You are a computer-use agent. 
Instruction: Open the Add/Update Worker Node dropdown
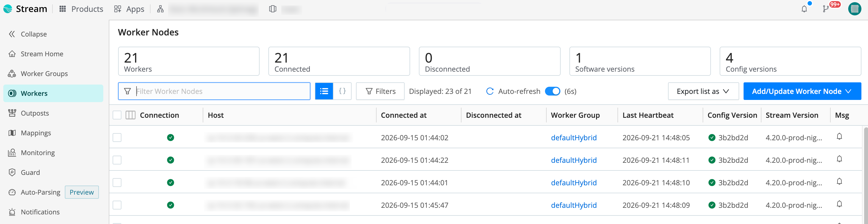(x=802, y=91)
